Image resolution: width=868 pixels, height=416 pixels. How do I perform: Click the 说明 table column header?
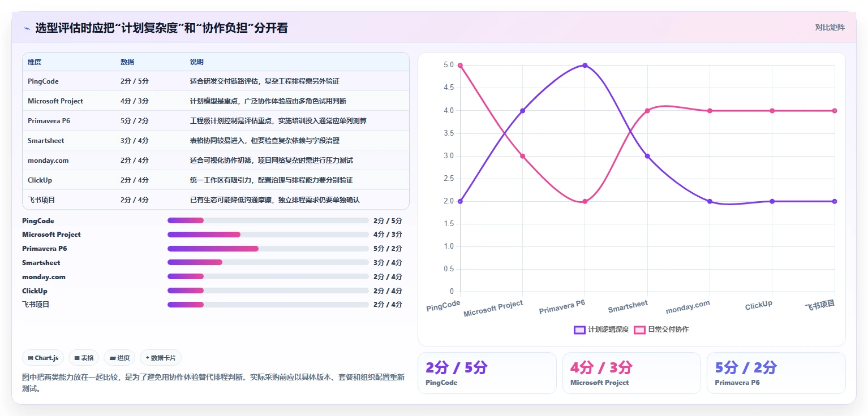(x=197, y=62)
